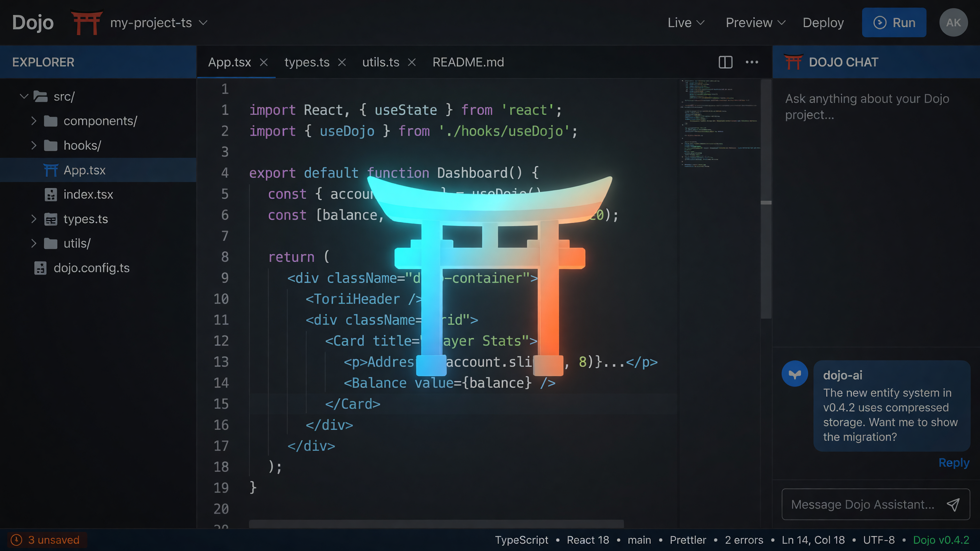Image resolution: width=980 pixels, height=551 pixels.
Task: Click the Prettier status entry
Action: [688, 540]
